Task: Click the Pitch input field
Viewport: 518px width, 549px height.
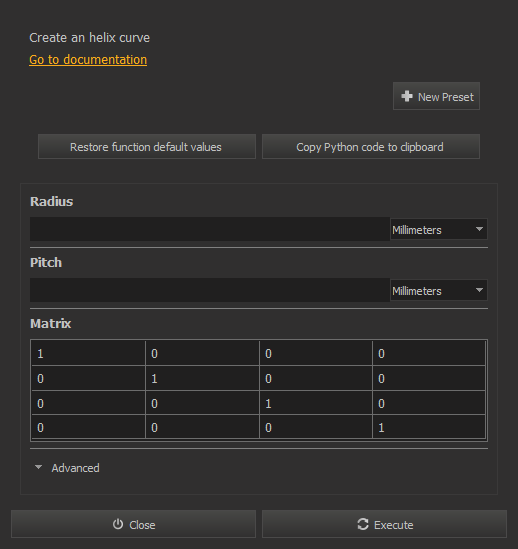Action: (x=210, y=290)
